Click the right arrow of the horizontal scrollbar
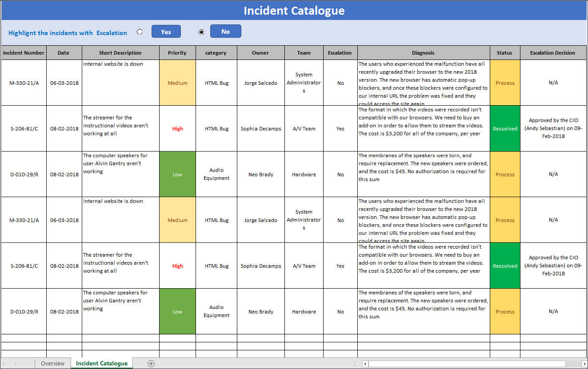The height and width of the screenshot is (369, 588). tap(583, 364)
